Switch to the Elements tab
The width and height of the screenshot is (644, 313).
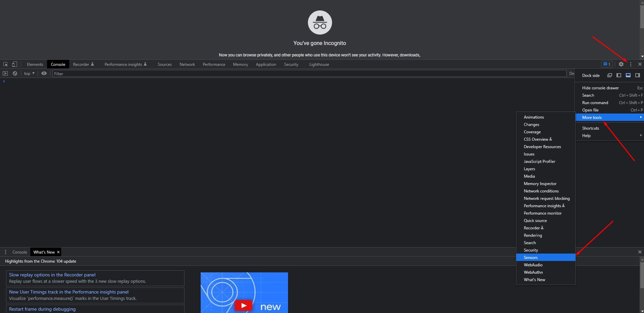35,64
